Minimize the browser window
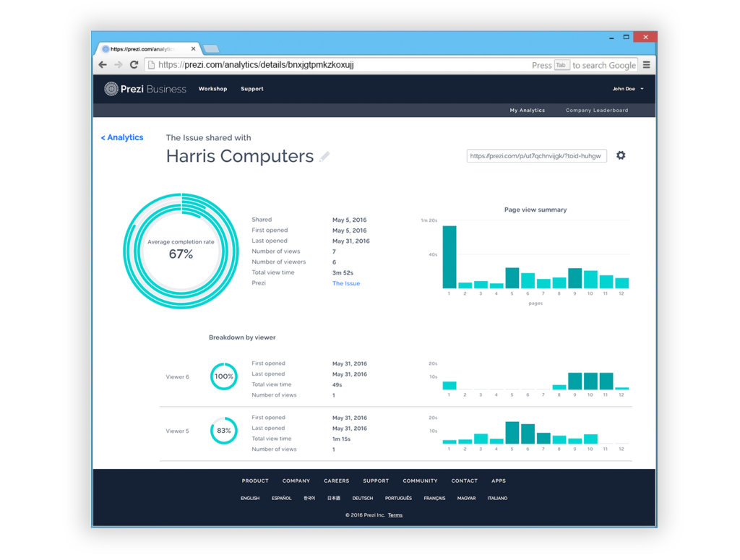The image size is (740, 560). 611,38
